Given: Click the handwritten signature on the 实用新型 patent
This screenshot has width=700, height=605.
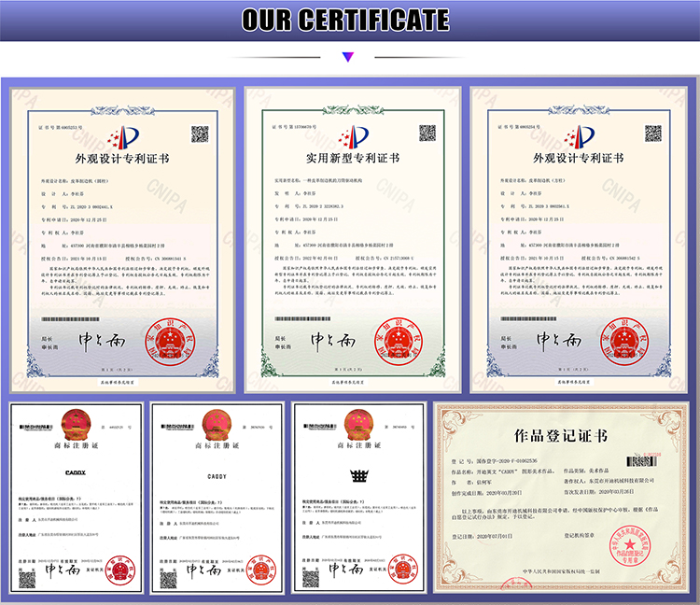Looking at the screenshot, I should point(333,341).
